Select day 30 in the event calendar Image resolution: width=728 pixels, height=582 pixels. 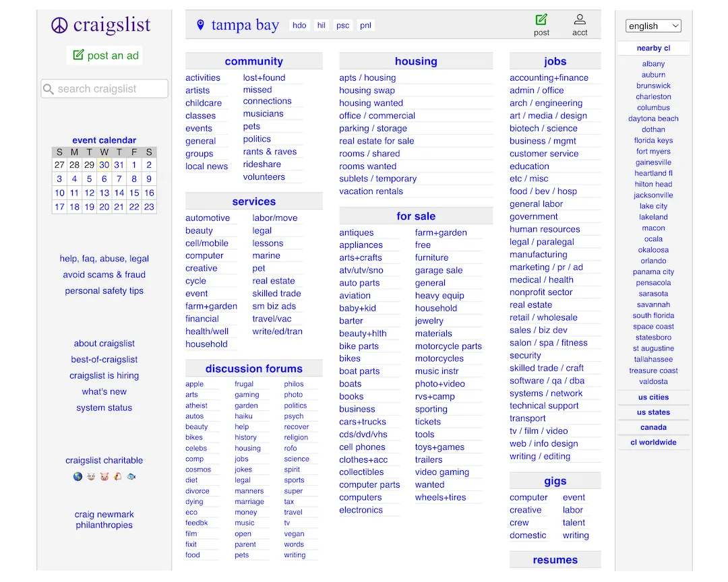tap(104, 165)
